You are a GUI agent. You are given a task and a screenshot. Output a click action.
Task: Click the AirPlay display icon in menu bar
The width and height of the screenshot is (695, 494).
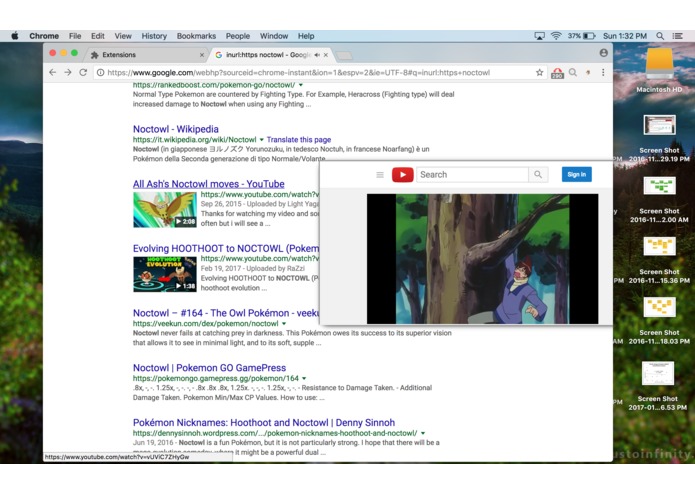(539, 36)
